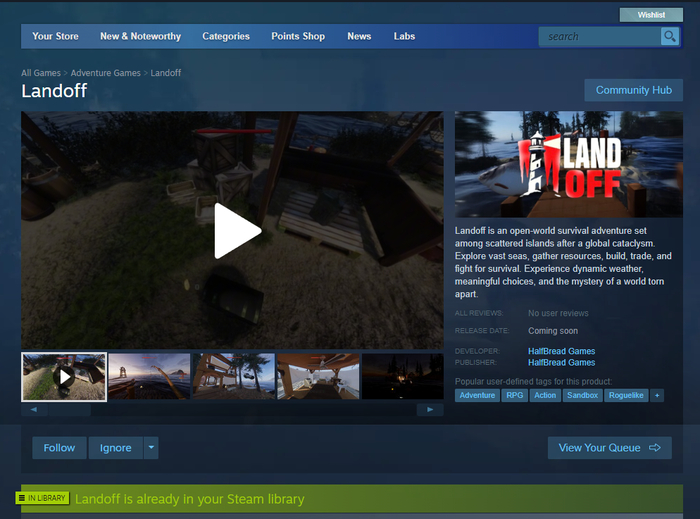The image size is (700, 519).
Task: Click the Landoff lighthouse header image
Action: (569, 164)
